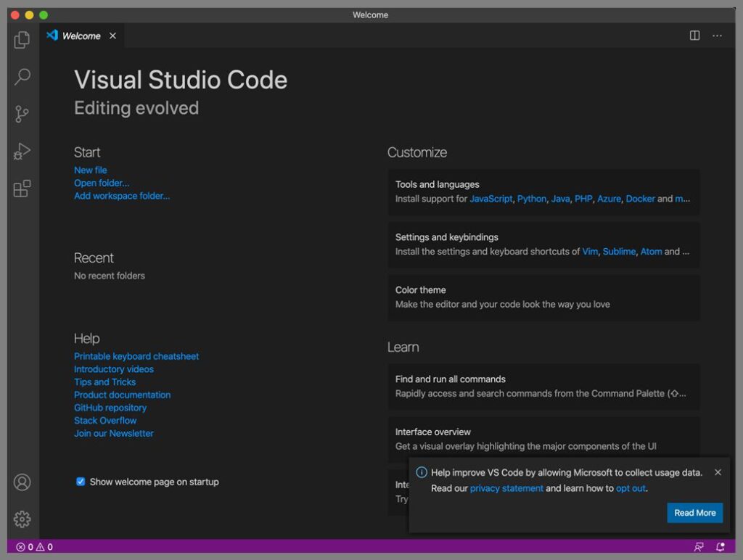Open the notifications bell in the status bar

(x=720, y=547)
